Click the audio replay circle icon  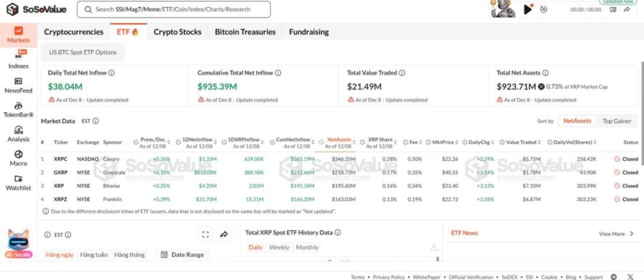click(543, 9)
